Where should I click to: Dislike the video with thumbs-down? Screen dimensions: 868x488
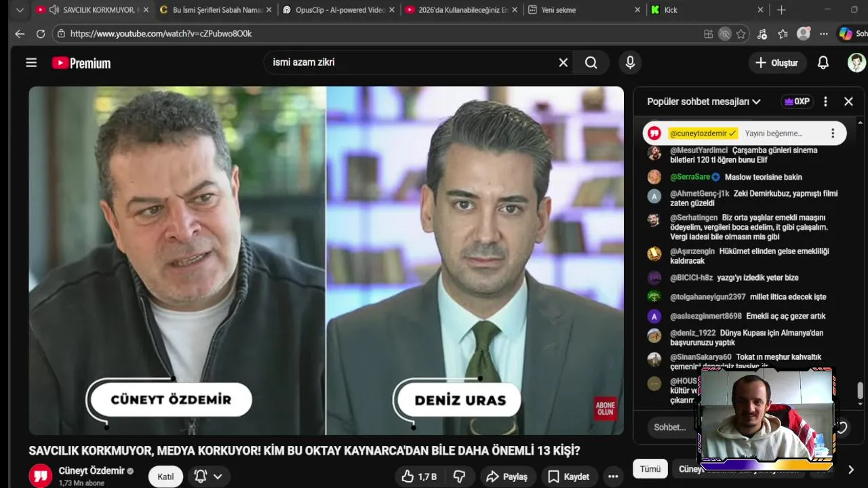[459, 476]
